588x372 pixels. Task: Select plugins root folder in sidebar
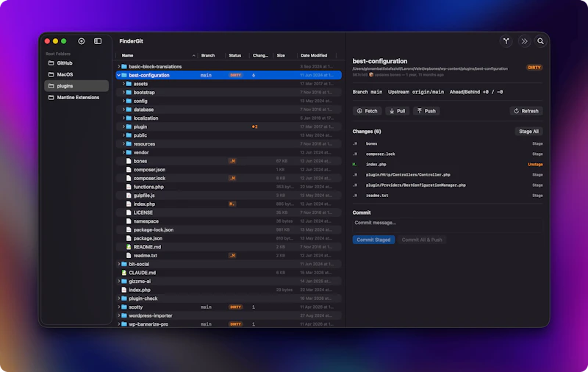click(76, 86)
